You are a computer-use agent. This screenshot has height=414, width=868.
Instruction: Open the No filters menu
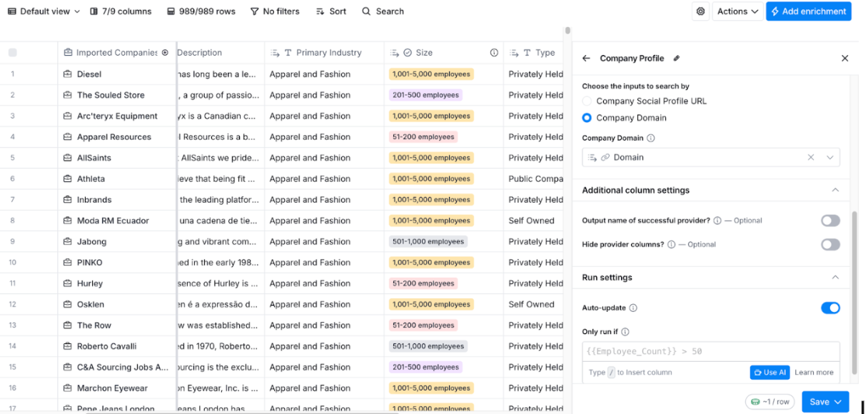(x=275, y=11)
